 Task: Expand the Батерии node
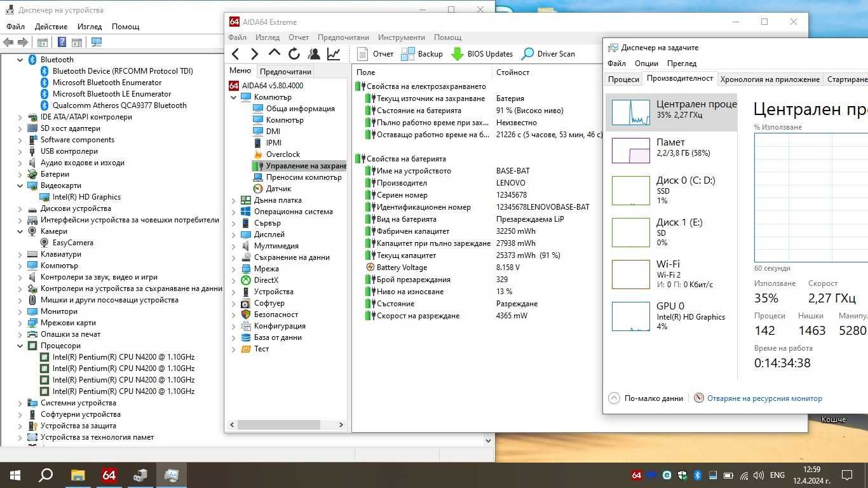click(20, 174)
